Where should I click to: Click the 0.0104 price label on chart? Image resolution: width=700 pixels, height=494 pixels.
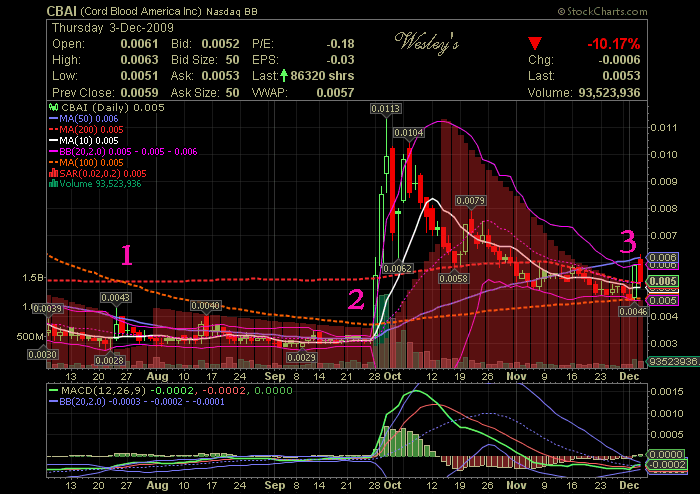[x=409, y=133]
